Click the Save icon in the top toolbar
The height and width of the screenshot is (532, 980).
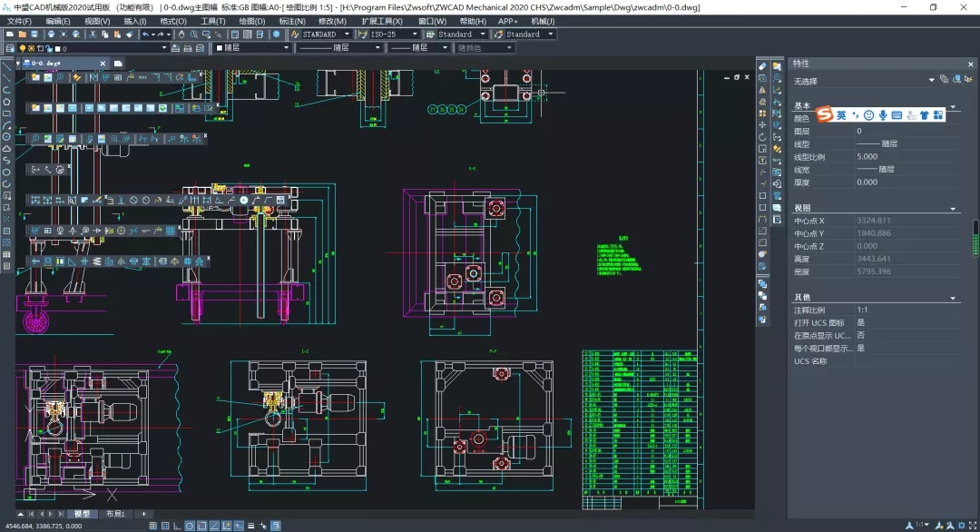click(x=35, y=34)
